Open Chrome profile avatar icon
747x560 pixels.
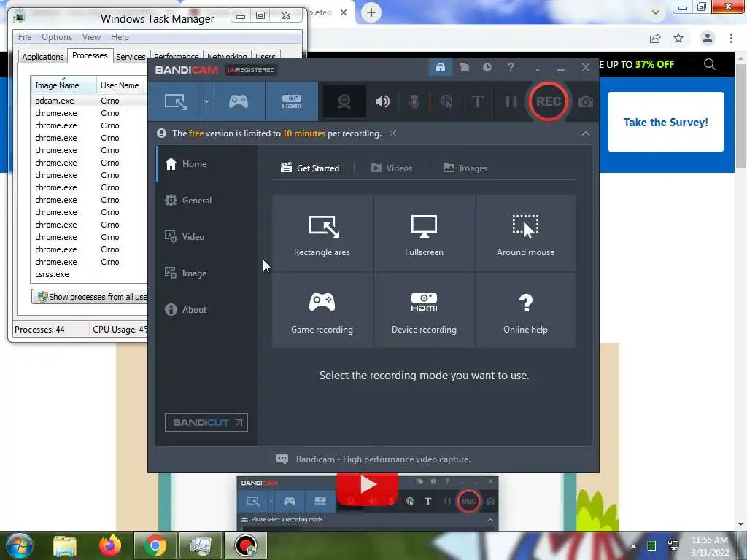(708, 38)
